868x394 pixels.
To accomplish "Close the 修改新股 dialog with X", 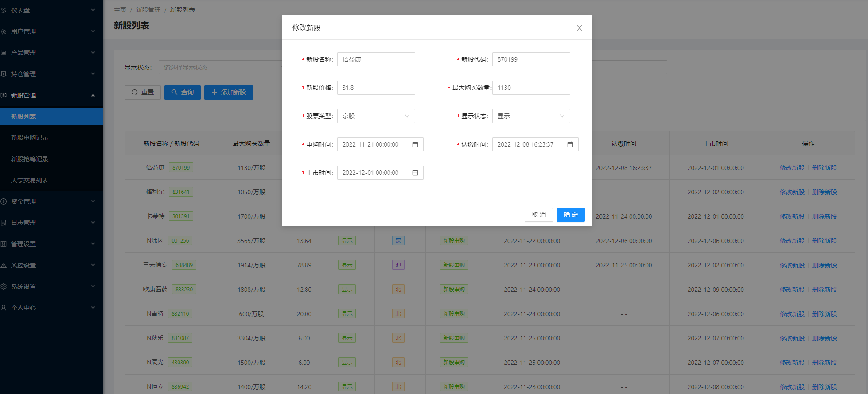I will click(579, 28).
